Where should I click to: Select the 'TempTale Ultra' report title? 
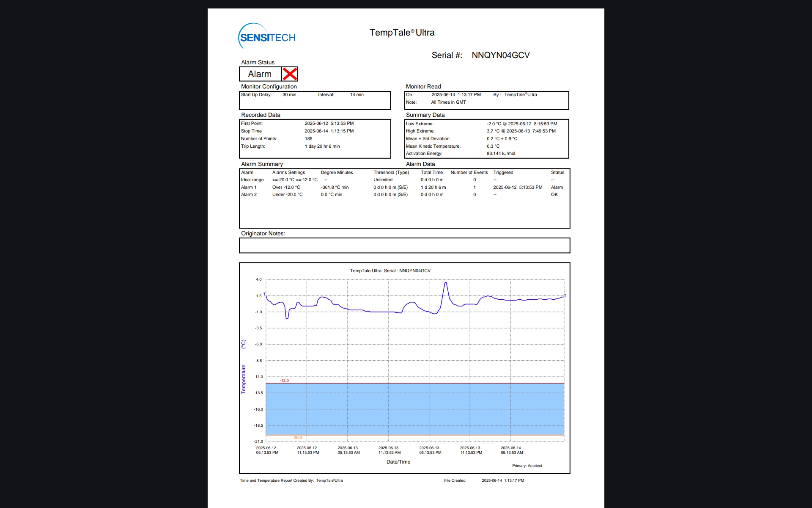[402, 33]
